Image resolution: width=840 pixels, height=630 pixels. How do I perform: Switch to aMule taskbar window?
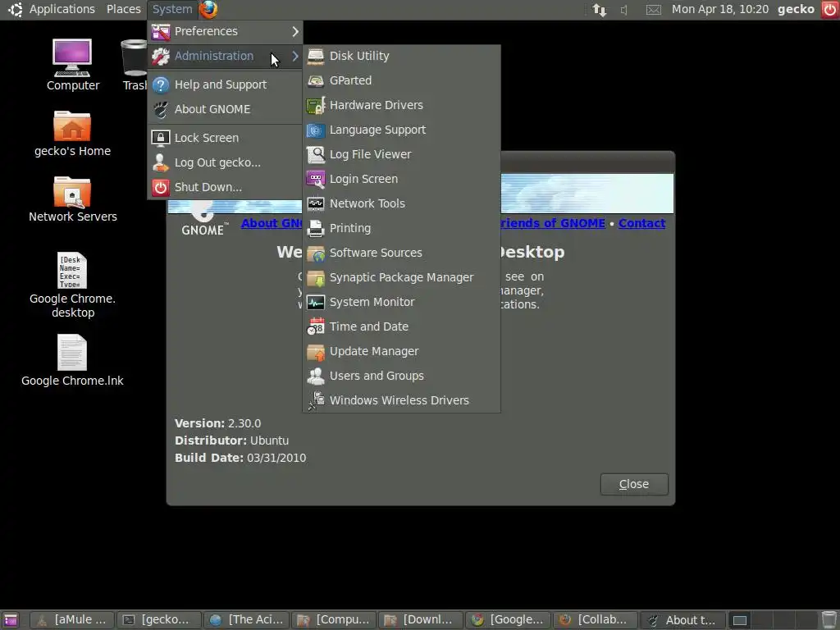[x=71, y=620]
